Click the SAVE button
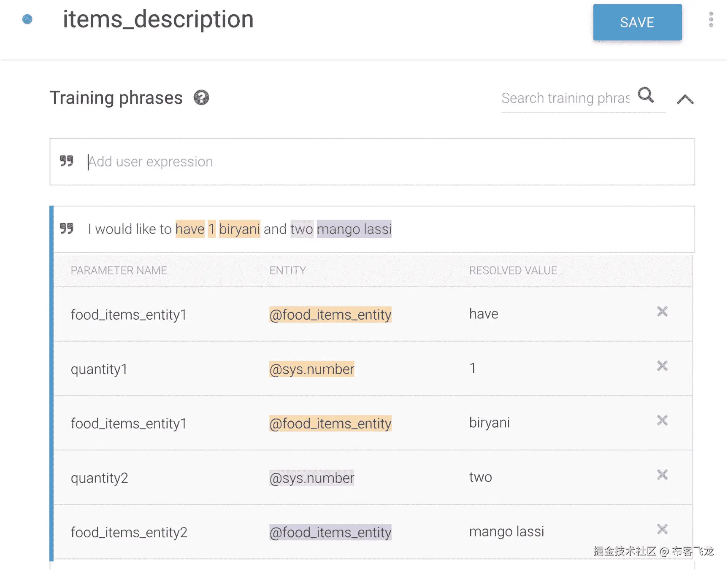This screenshot has height=571, width=728. (637, 22)
